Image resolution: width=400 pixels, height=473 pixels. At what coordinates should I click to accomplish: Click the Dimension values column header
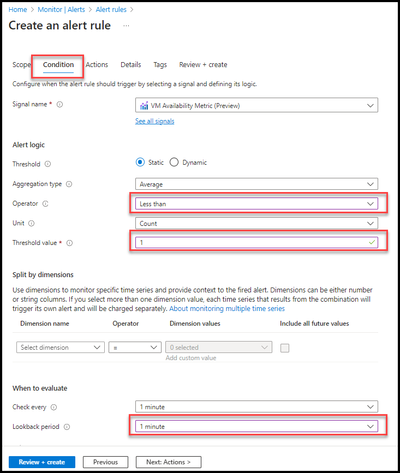(x=195, y=324)
